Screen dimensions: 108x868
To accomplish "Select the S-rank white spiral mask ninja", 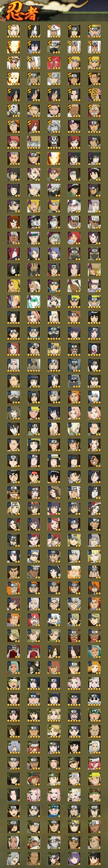I will (13, 111).
